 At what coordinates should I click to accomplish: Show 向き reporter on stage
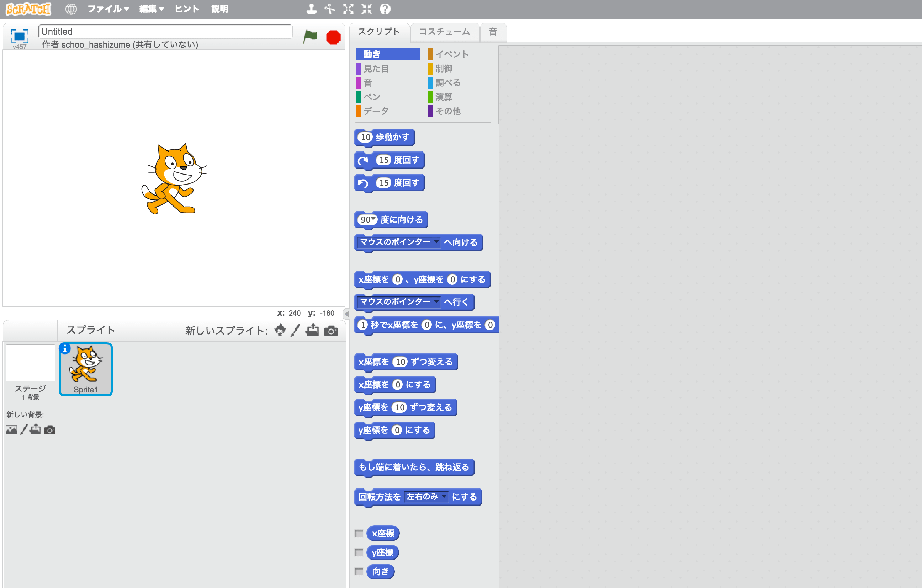point(359,571)
